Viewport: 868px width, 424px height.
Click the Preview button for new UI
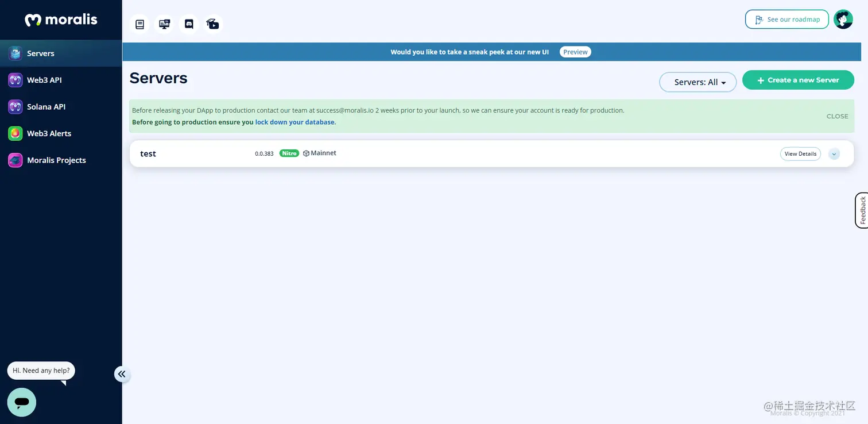[575, 52]
